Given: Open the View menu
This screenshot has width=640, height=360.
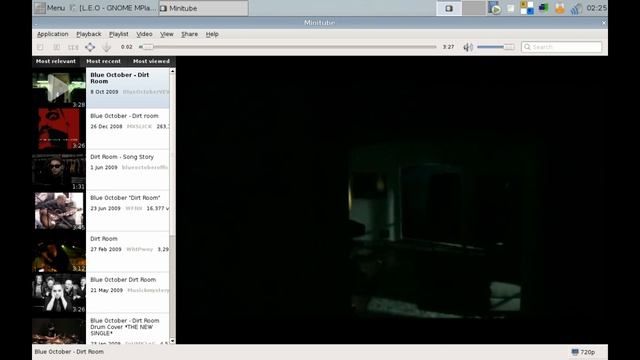Looking at the screenshot, I should 167,34.
